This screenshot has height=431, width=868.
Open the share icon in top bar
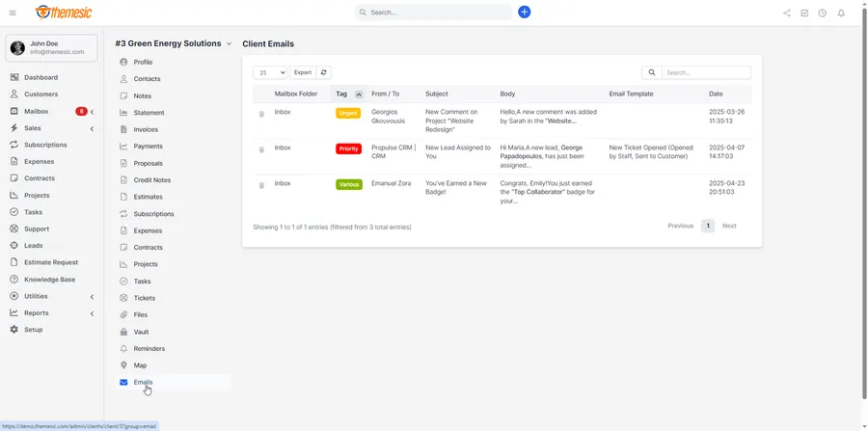pos(787,13)
